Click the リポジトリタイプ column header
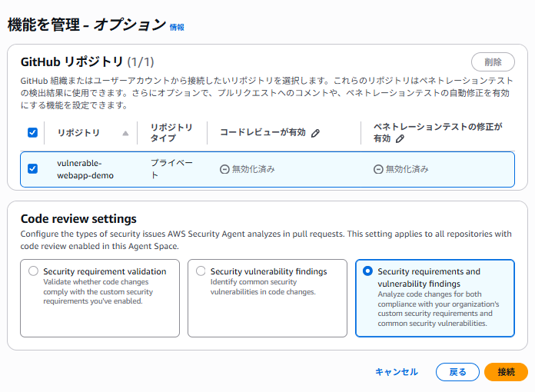The height and width of the screenshot is (392, 535). (171, 132)
